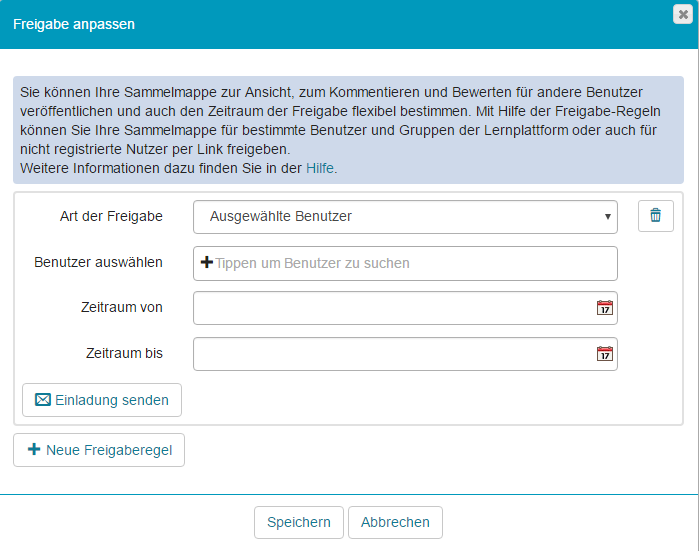The image size is (699, 551).
Task: Click the envelope icon on Einladung senden
Action: [43, 400]
